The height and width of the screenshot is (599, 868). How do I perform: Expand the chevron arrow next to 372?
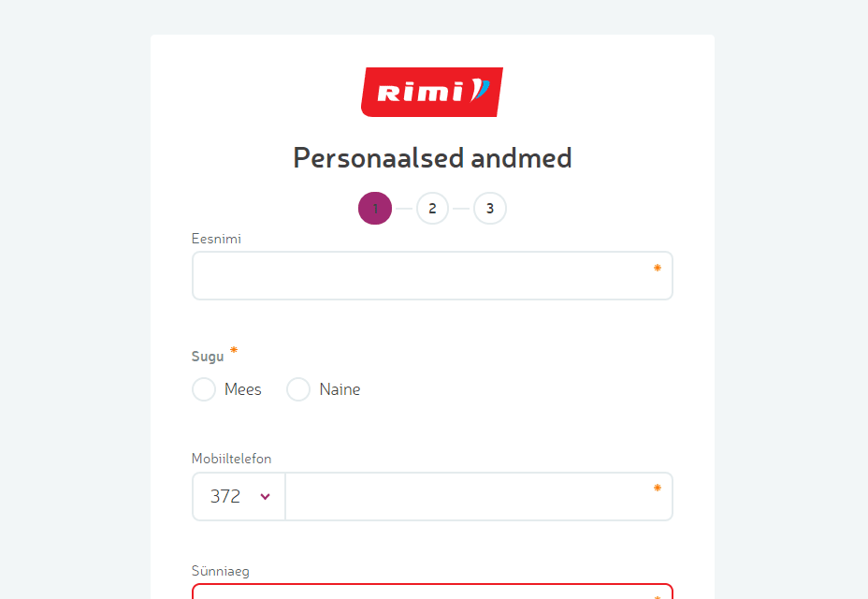pos(266,497)
